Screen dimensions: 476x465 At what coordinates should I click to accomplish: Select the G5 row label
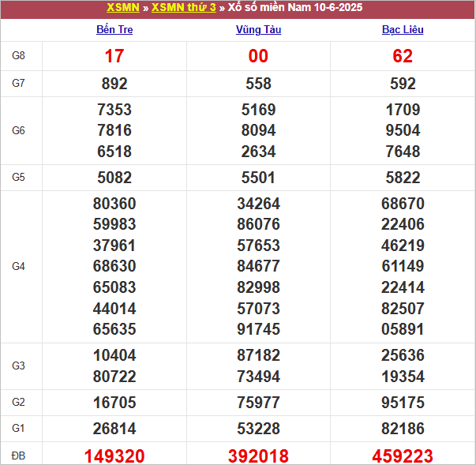coord(18,177)
